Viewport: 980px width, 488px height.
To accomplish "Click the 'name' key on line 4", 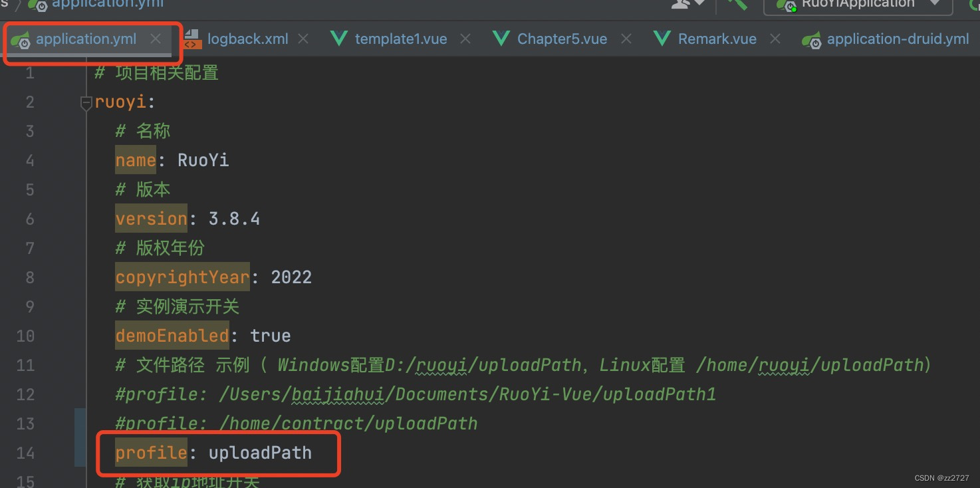I will 136,160.
